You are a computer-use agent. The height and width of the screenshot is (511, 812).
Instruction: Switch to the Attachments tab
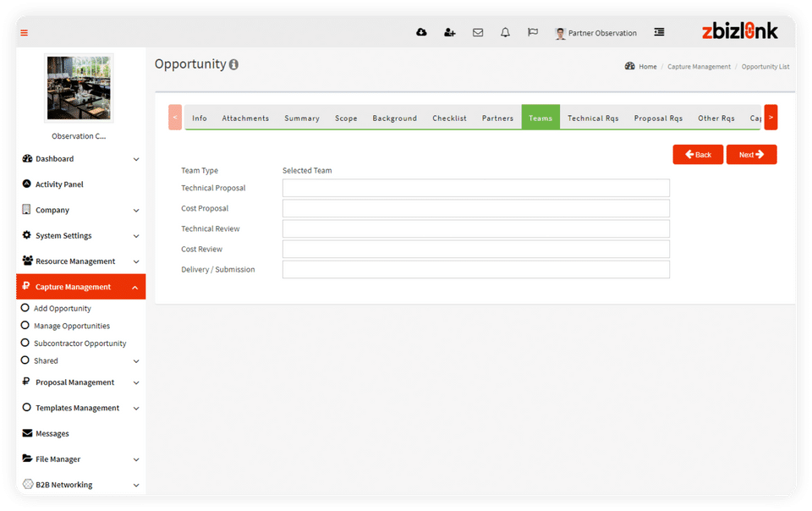245,118
